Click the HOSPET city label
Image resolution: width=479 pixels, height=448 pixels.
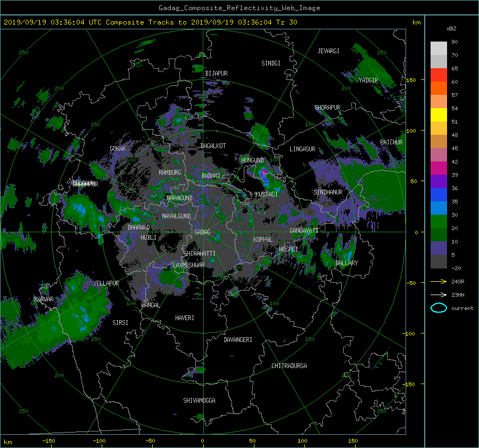[288, 249]
